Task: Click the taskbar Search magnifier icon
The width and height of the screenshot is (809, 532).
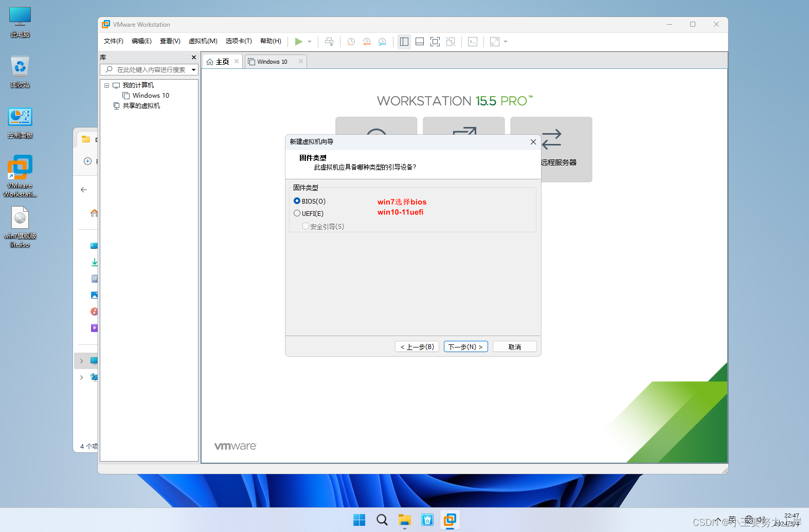Action: click(382, 520)
